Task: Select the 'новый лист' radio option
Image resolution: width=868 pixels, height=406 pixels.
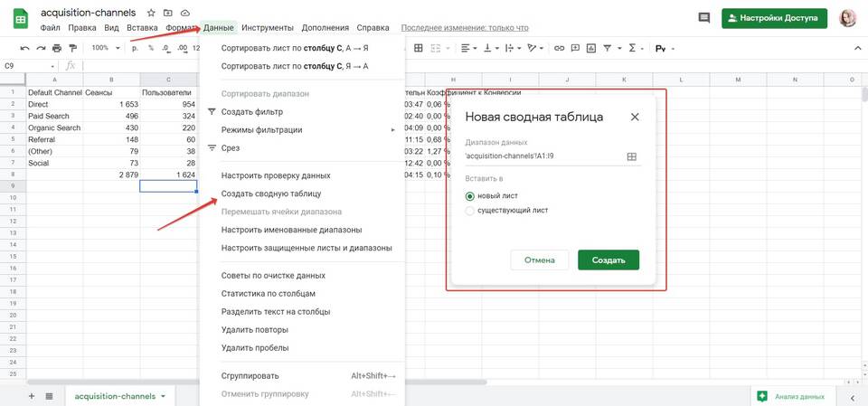Action: click(470, 195)
